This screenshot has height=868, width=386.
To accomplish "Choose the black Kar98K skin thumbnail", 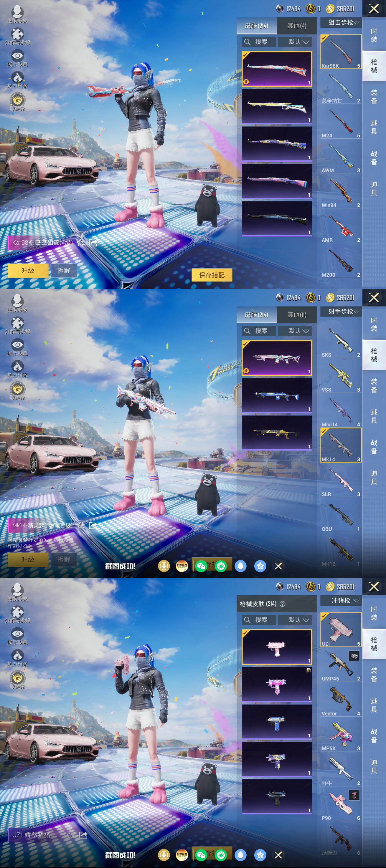I will (277, 218).
